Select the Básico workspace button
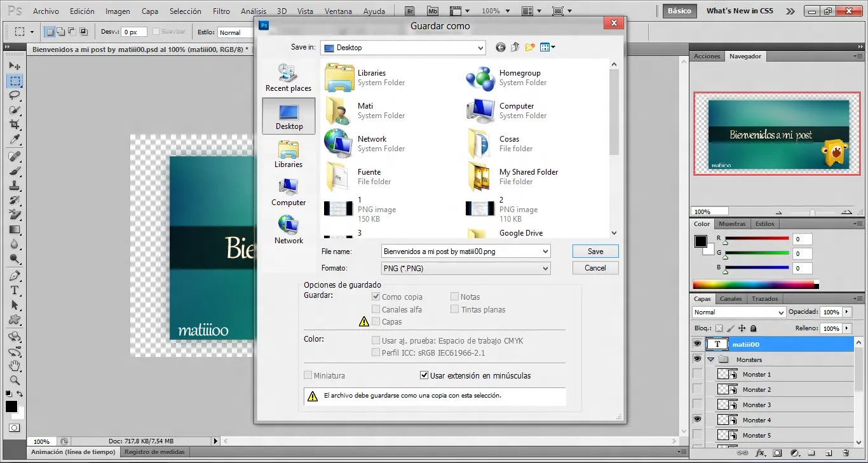 [x=679, y=11]
